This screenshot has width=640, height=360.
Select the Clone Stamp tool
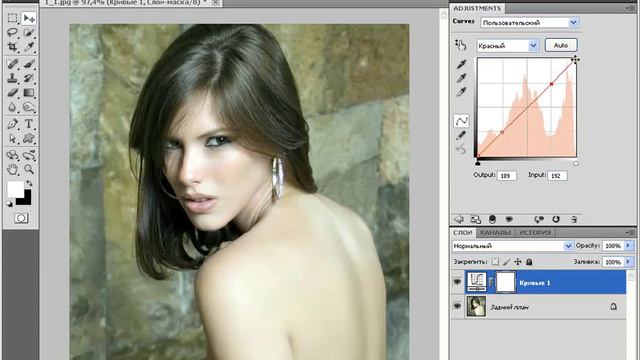pos(13,78)
